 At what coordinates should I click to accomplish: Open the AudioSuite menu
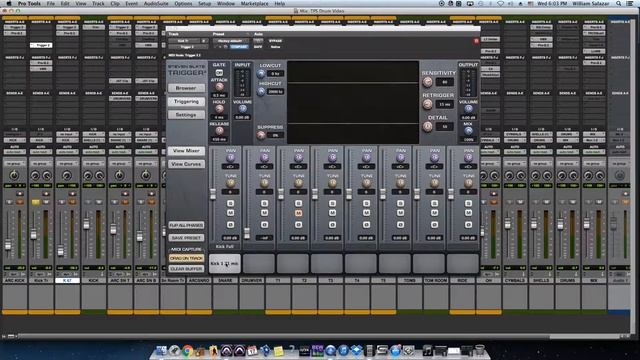(x=156, y=3)
